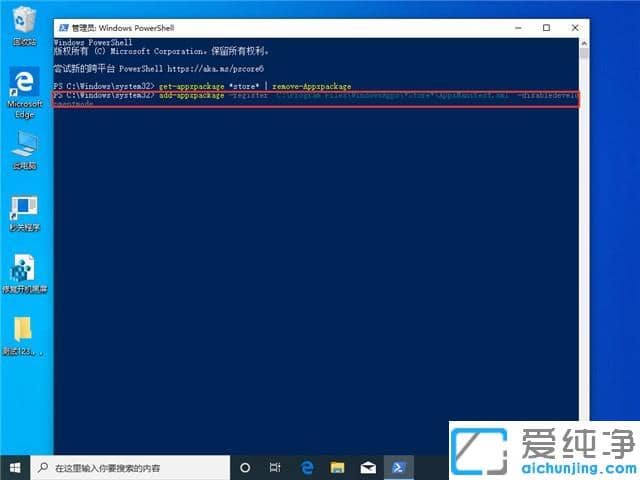This screenshot has width=640, height=480.
Task: Click the add-appxpackage command text
Action: 191,96
